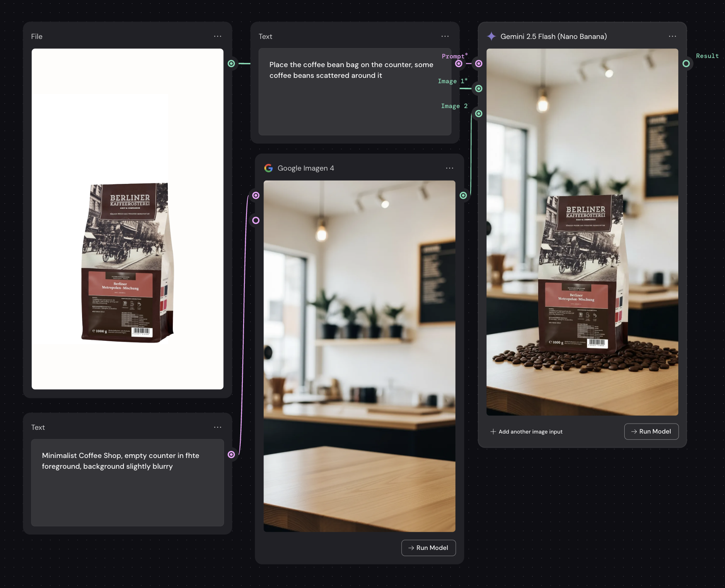The image size is (725, 588).
Task: Click the Imagen 4 unconnected lower input connector
Action: (256, 220)
